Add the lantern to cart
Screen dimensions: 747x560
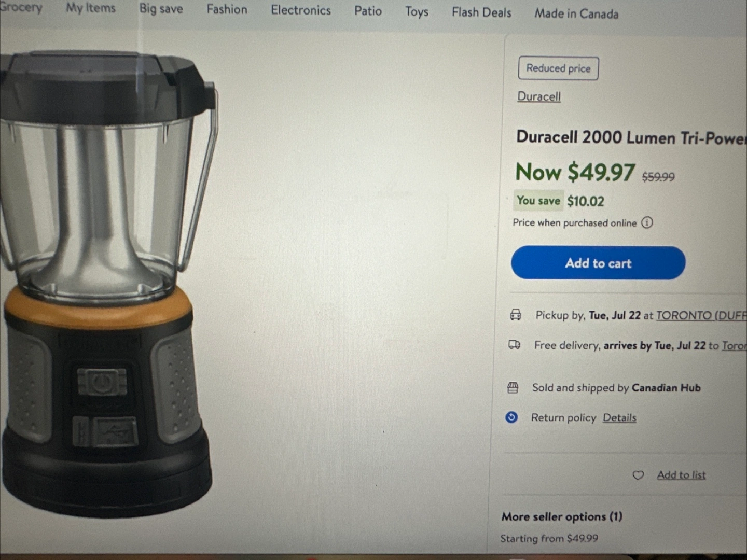(x=598, y=263)
